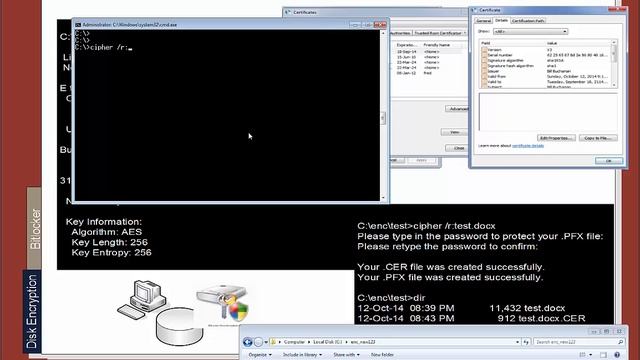Click Advanced button in Certificates window

(x=458, y=109)
